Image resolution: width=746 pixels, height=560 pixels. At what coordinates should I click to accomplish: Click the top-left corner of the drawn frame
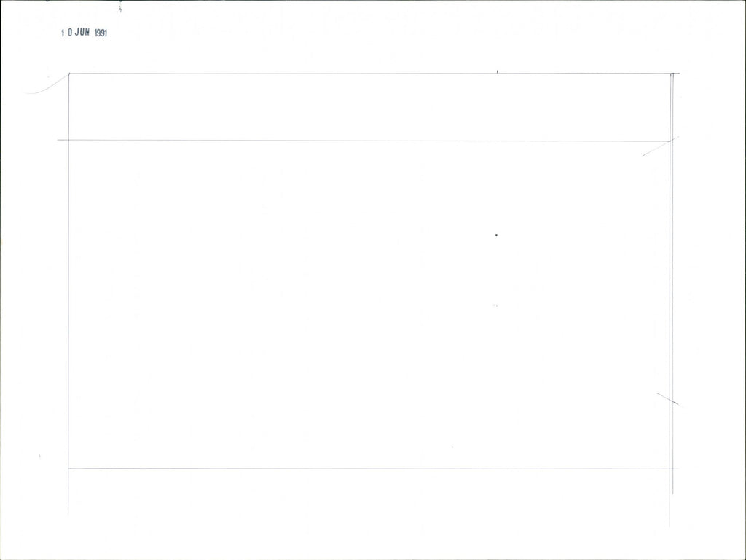(69, 74)
